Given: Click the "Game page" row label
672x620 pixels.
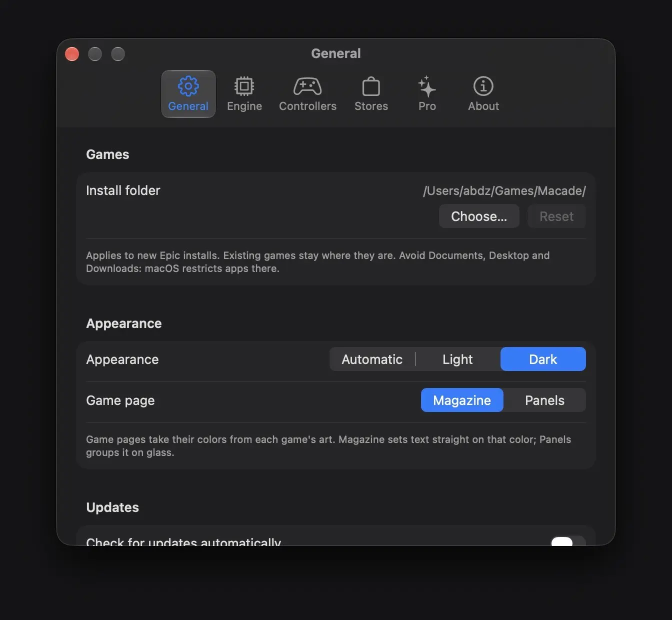Looking at the screenshot, I should click(x=120, y=400).
